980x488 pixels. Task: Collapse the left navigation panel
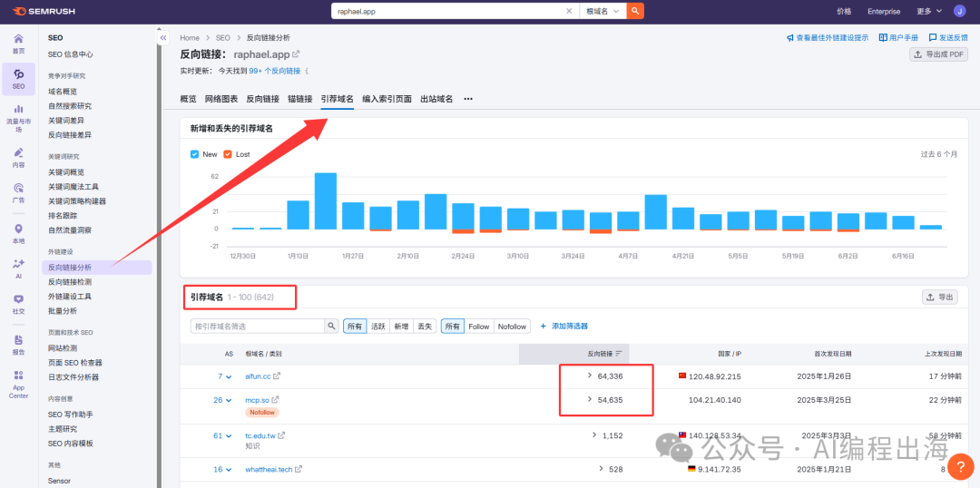pyautogui.click(x=162, y=38)
